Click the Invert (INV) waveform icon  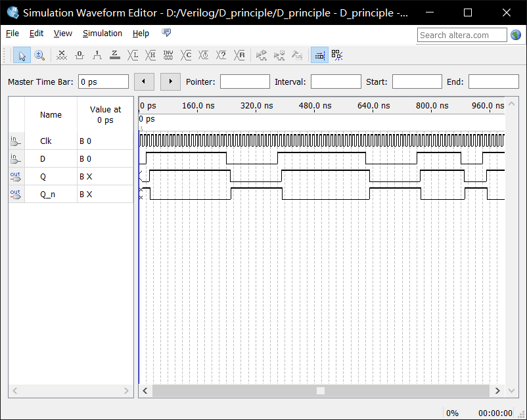click(x=168, y=55)
